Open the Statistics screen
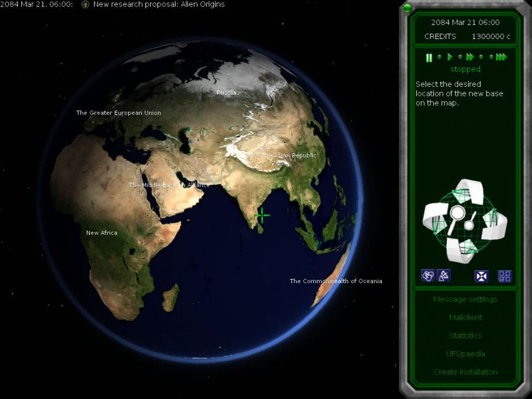This screenshot has width=532, height=399. click(x=465, y=336)
